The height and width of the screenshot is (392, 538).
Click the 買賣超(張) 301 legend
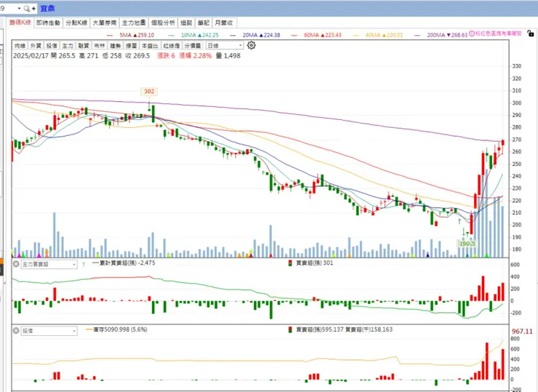[311, 263]
